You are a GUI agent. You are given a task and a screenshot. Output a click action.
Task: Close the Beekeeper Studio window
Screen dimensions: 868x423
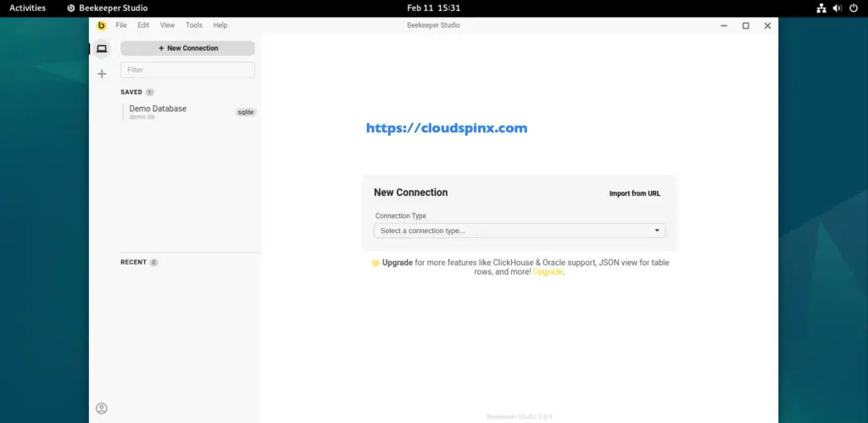[767, 25]
